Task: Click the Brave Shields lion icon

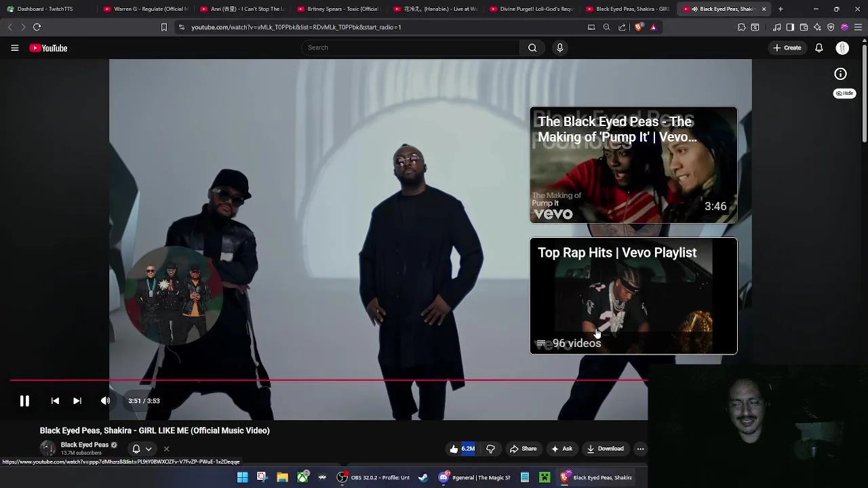Action: pyautogui.click(x=639, y=27)
